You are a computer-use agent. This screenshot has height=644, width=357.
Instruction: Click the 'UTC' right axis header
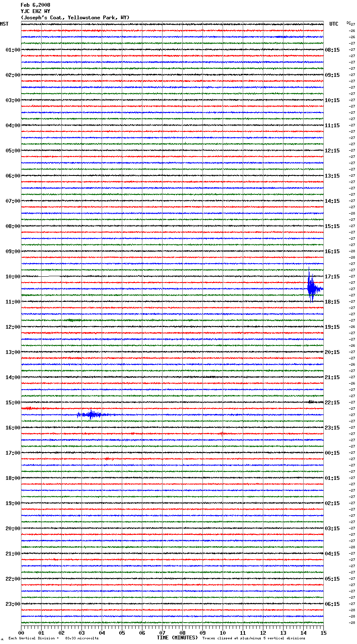pyautogui.click(x=334, y=24)
